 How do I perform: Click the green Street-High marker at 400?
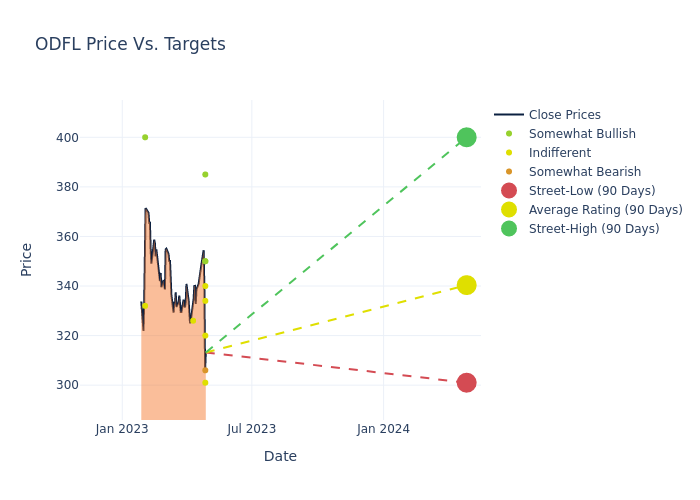[x=466, y=137]
